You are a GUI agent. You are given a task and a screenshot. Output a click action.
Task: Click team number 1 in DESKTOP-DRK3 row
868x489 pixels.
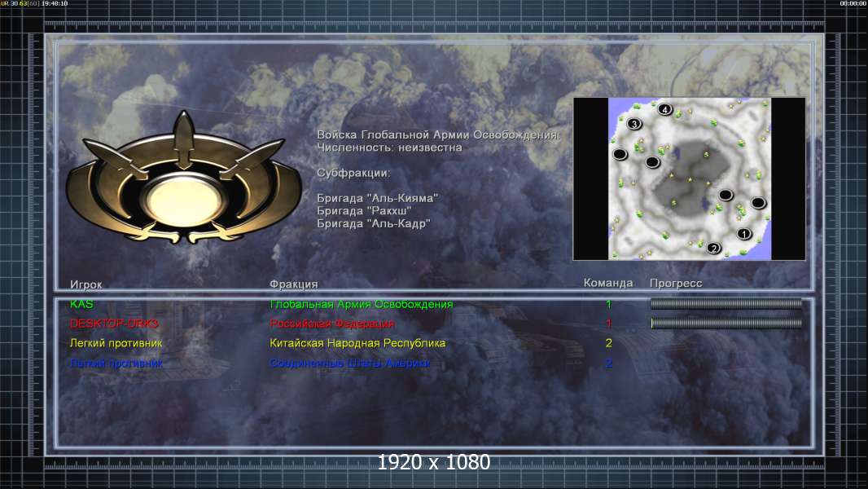click(608, 324)
